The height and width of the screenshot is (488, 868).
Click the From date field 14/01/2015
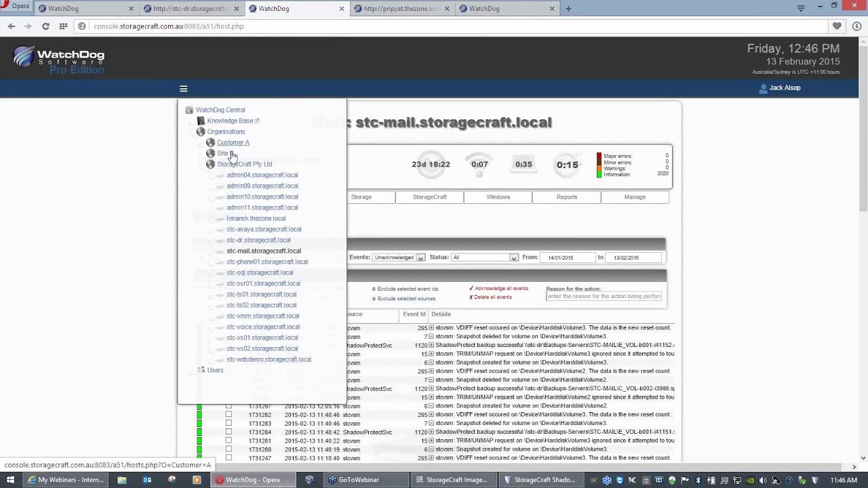click(x=567, y=258)
